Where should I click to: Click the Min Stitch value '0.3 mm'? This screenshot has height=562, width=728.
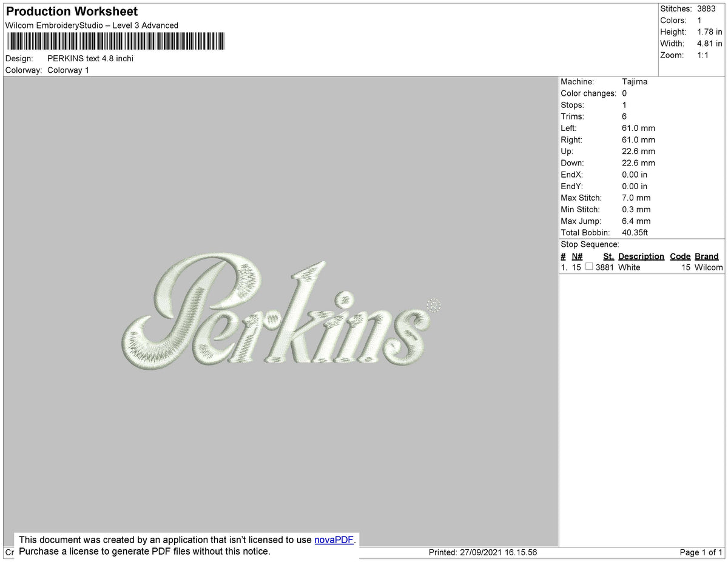pos(636,209)
